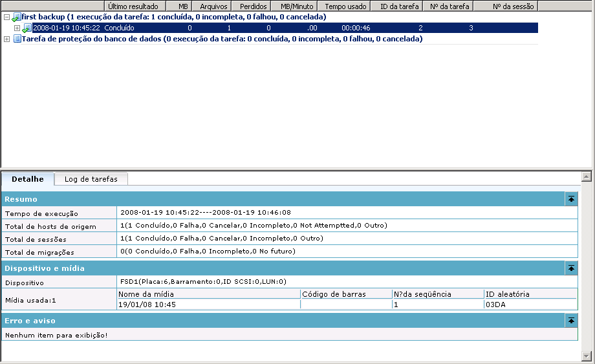
Task: Sort by the Último resultado column
Action: point(135,6)
